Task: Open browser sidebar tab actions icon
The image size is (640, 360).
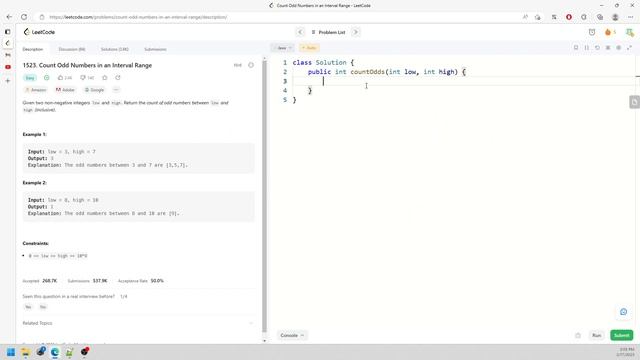Action: pyautogui.click(x=8, y=31)
